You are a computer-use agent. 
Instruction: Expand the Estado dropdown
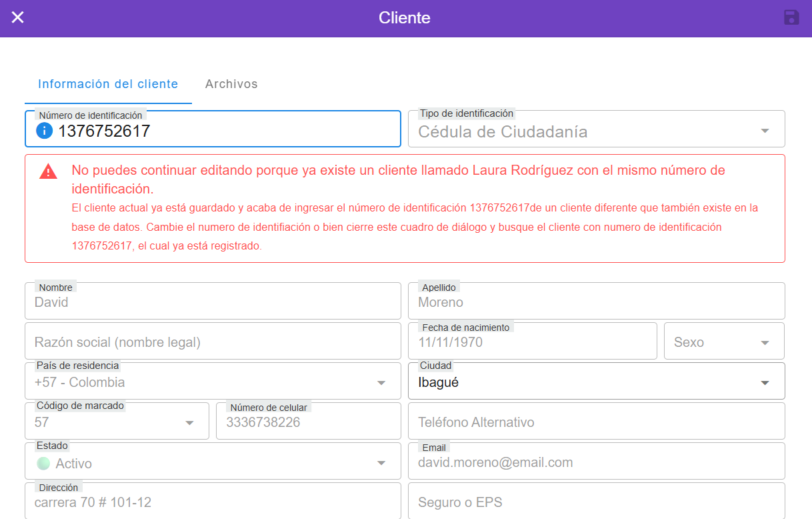pos(381,463)
